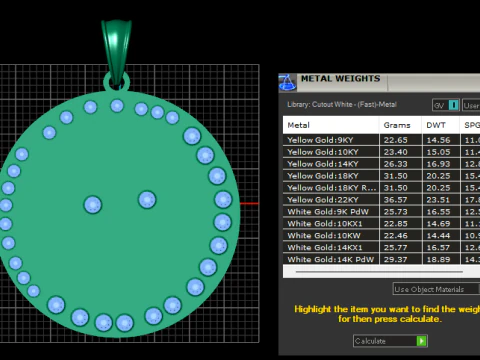
Task: Select the Yellow Gold:14KY row
Action: point(381,164)
